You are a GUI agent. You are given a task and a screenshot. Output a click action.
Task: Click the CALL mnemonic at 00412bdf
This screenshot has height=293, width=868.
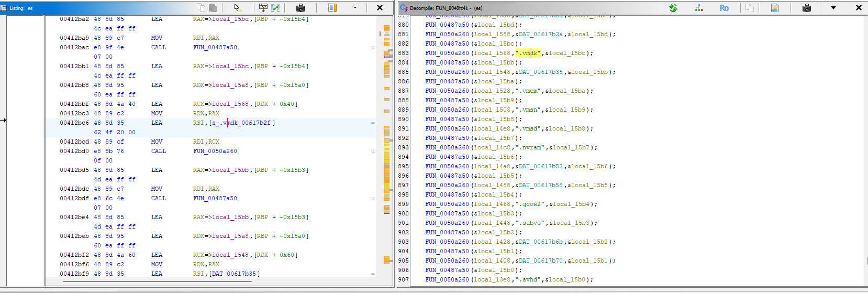(x=159, y=198)
